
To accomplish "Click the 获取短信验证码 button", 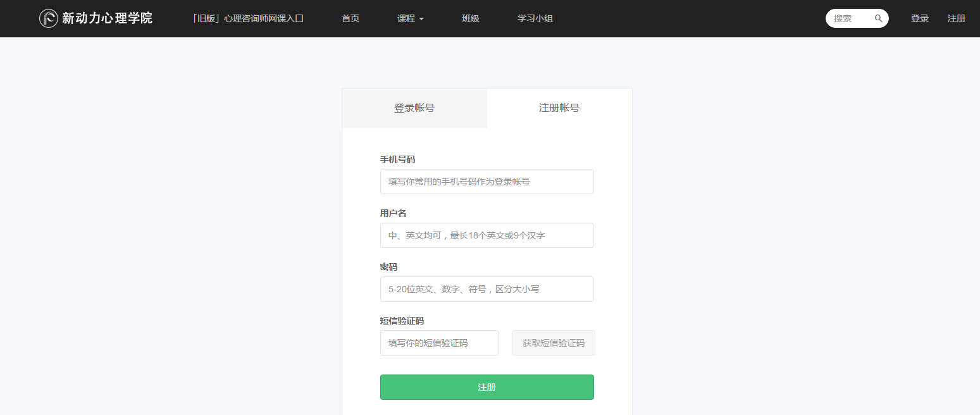I will click(x=554, y=343).
